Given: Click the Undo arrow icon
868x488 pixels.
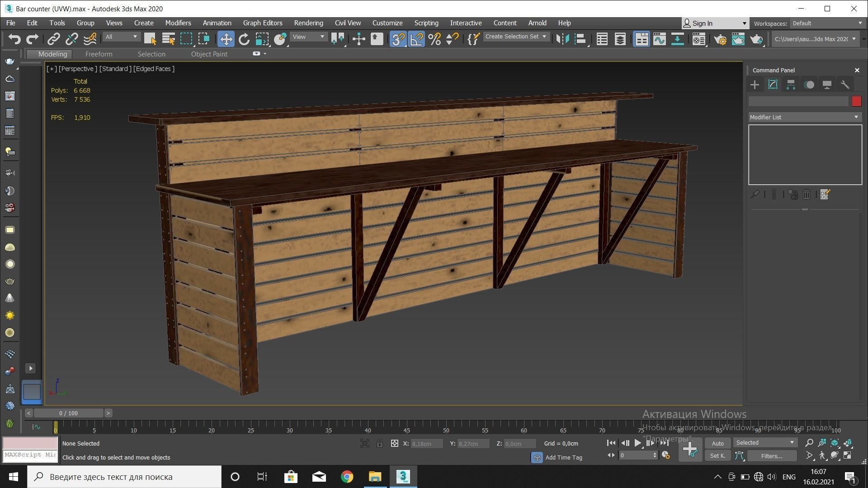Looking at the screenshot, I should 14,39.
